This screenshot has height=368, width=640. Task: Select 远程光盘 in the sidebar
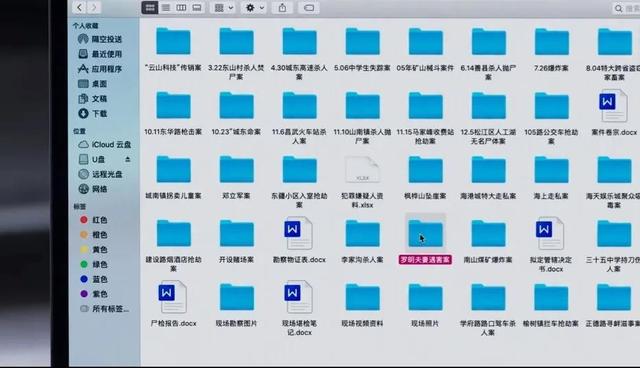point(101,174)
